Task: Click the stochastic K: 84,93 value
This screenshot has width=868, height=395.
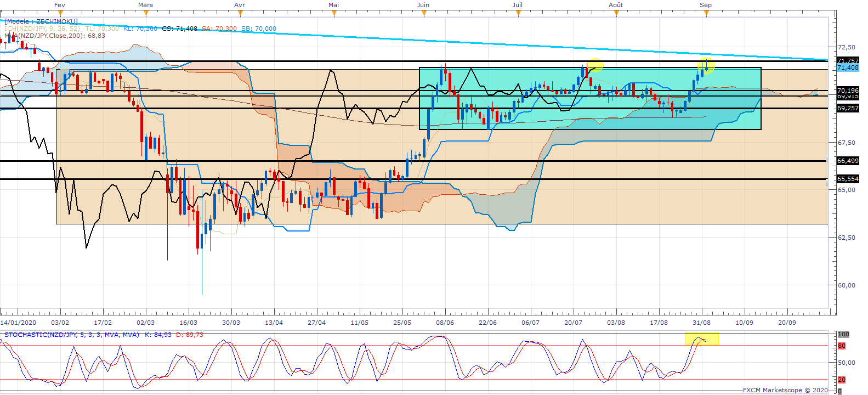Action: (x=158, y=335)
